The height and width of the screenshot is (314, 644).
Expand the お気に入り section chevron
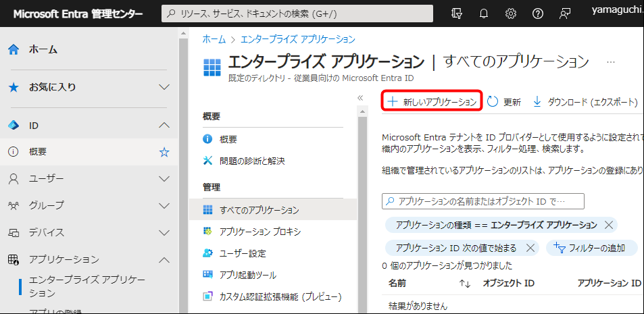click(164, 87)
